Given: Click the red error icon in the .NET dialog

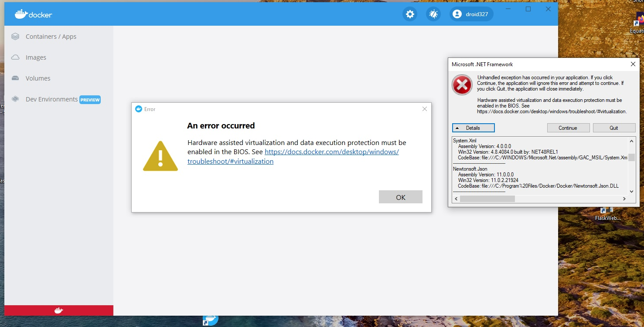Looking at the screenshot, I should point(462,85).
